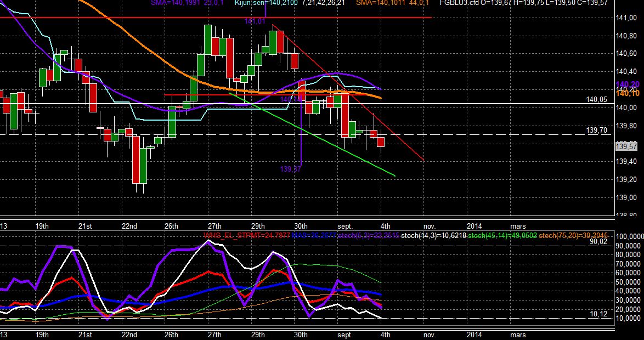Click the 4th label on indicator panel date axis
Screen dimensions: 644x340
[385, 335]
